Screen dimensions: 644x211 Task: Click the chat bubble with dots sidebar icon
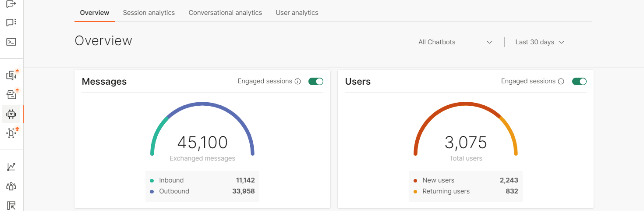point(11,22)
